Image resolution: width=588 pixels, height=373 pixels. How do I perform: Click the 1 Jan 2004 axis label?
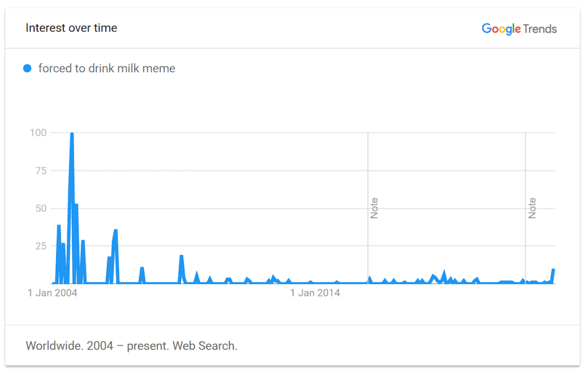pos(52,293)
